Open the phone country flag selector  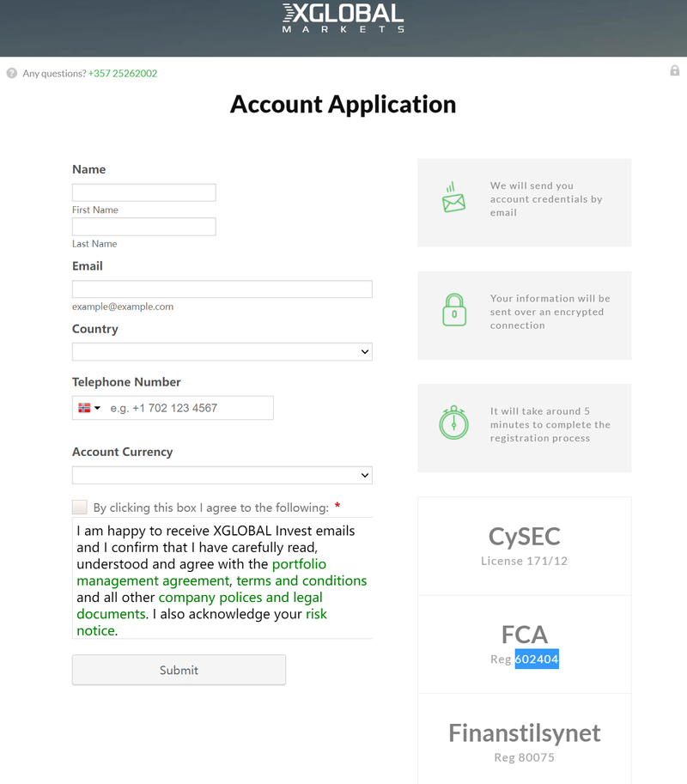[89, 408]
